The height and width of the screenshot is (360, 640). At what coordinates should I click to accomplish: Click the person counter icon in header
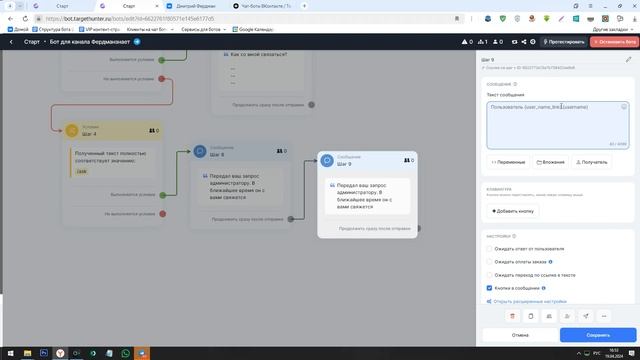point(498,42)
